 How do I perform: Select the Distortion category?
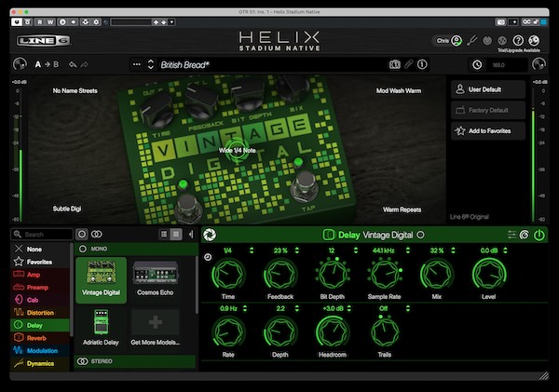(40, 313)
